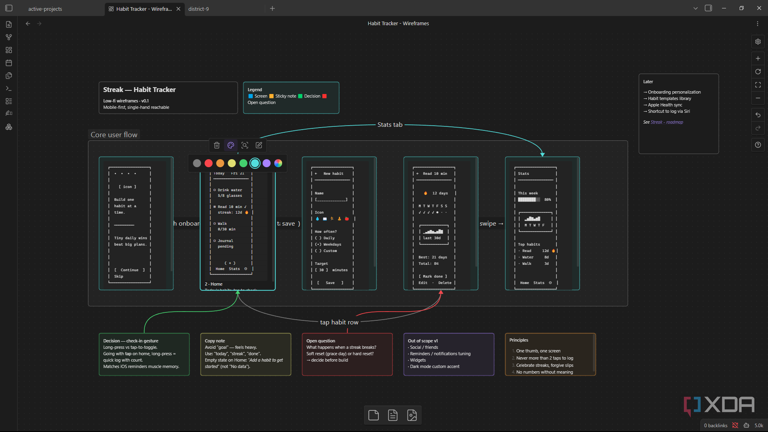Select the Decision — check-in gesture card
The width and height of the screenshot is (768, 432).
(x=144, y=355)
